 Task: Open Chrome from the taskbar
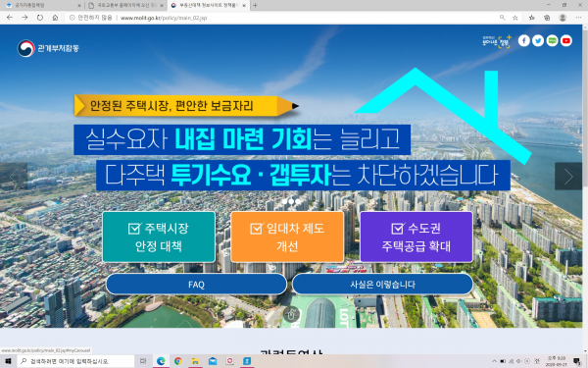(177, 361)
